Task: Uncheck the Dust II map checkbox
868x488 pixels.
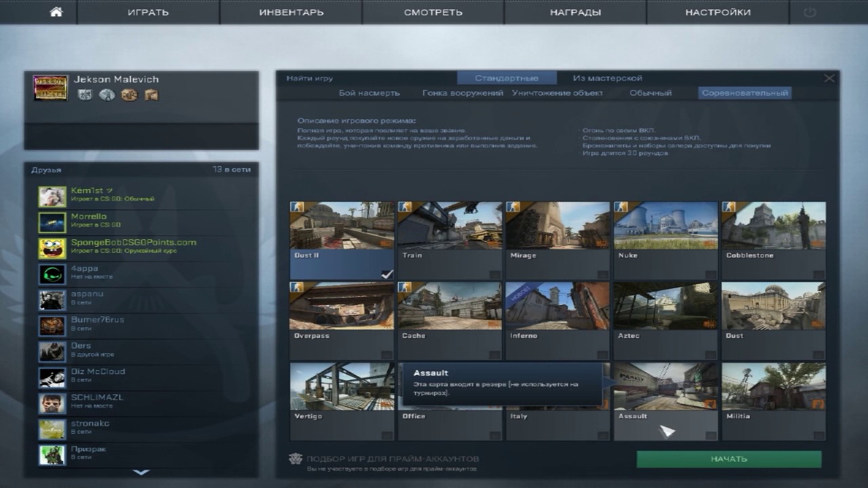Action: click(387, 274)
